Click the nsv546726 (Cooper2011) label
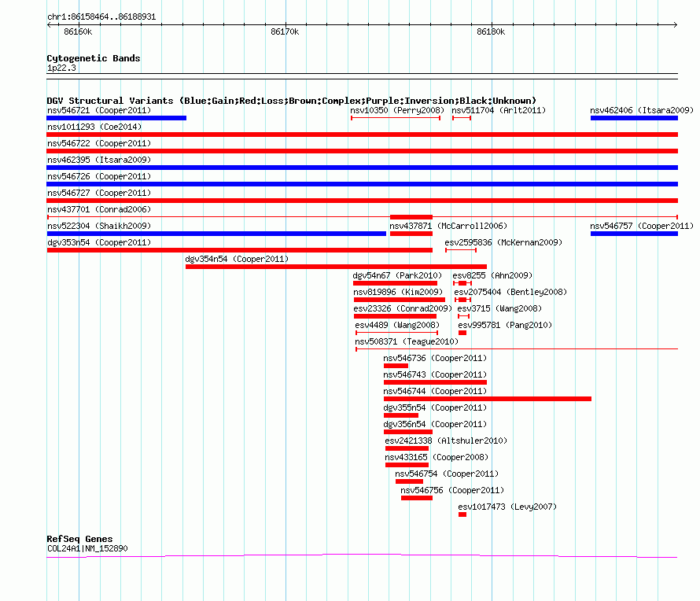The width and height of the screenshot is (700, 601). [99, 176]
